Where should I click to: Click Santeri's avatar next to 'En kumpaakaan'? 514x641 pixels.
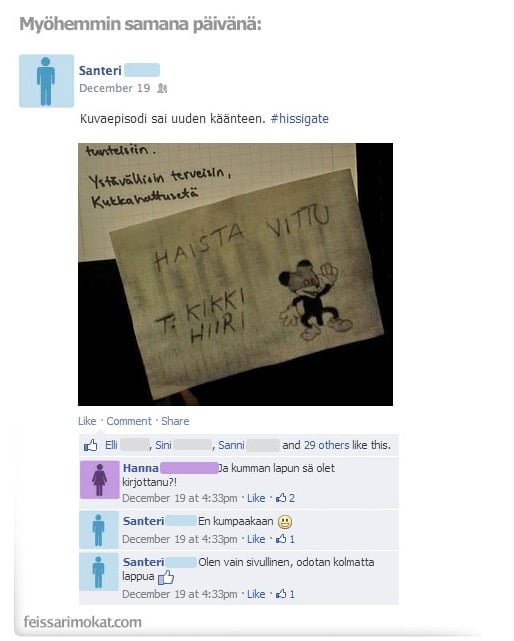tap(99, 530)
